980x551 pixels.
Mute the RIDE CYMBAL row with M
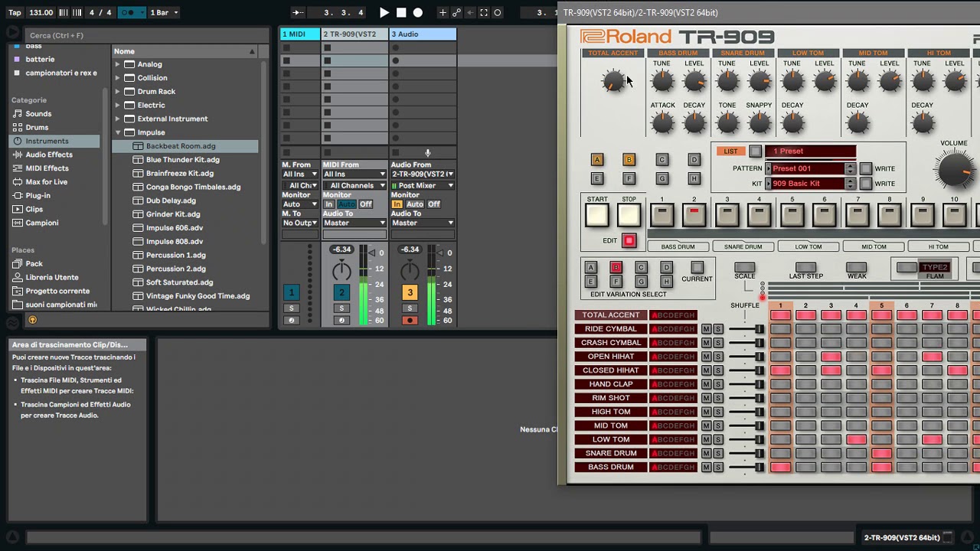tap(706, 329)
